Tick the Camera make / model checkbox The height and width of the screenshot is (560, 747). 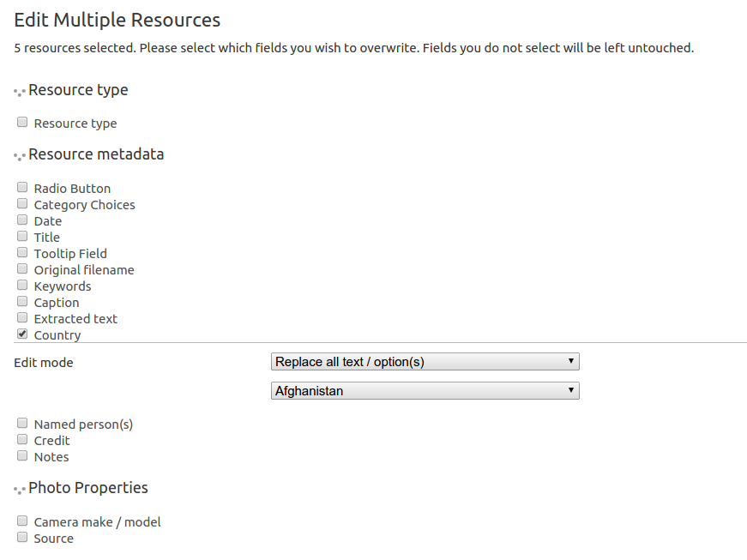22,521
